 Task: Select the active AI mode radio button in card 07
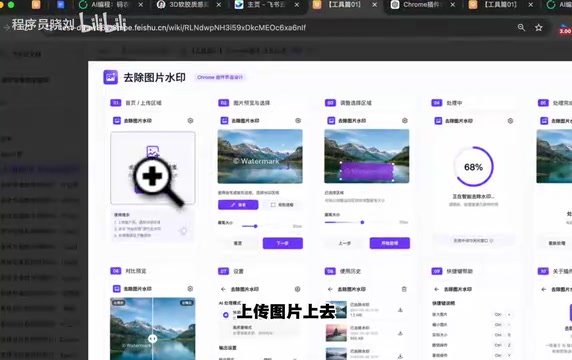coord(225,315)
